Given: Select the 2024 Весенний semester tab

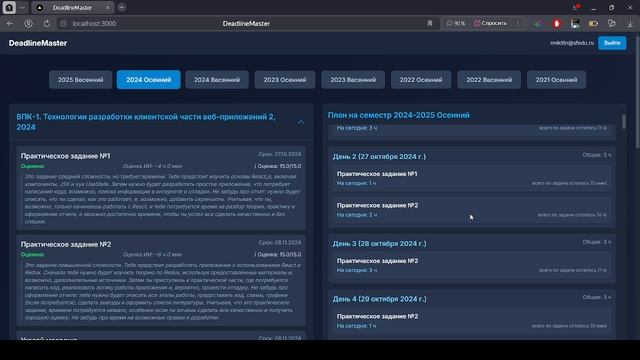Looking at the screenshot, I should (217, 80).
